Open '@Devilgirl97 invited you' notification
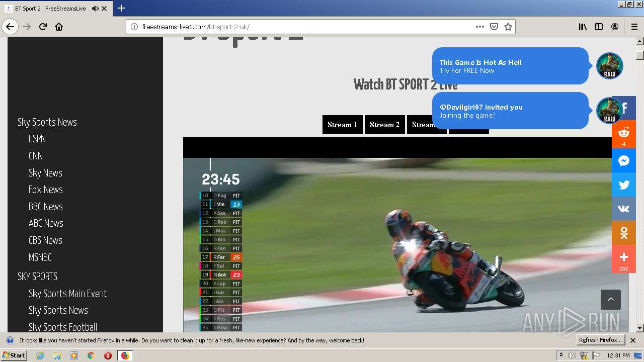This screenshot has height=362, width=644. click(510, 111)
